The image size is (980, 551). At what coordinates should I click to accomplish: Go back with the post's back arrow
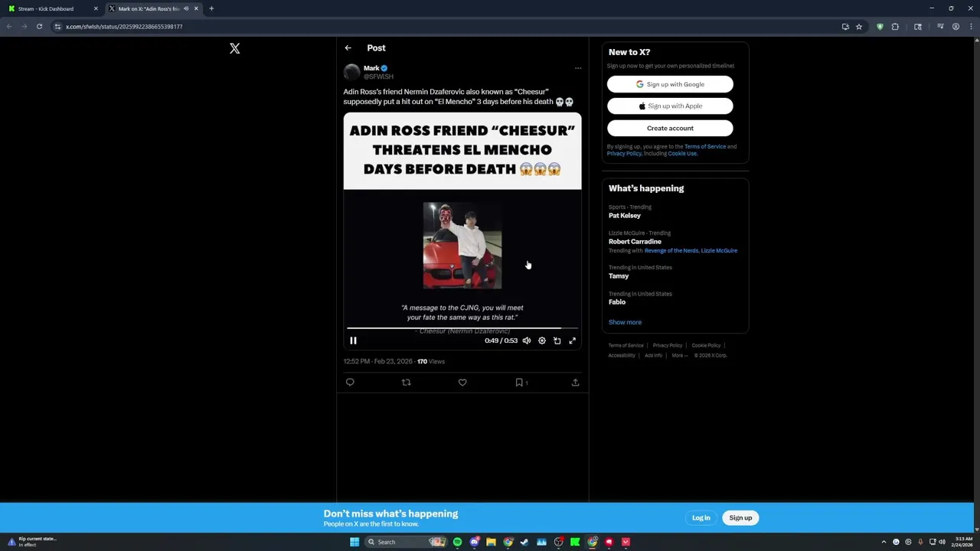[348, 48]
